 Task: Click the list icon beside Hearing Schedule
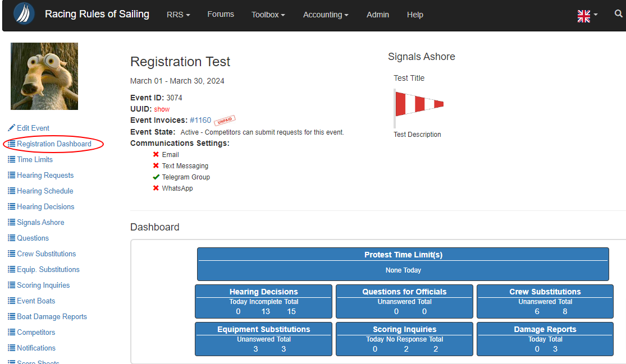tap(11, 191)
